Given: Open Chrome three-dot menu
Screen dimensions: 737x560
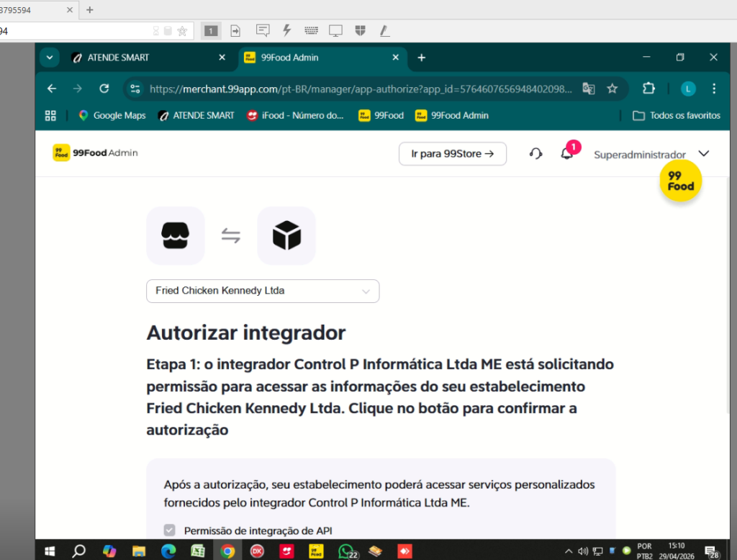Looking at the screenshot, I should tap(714, 89).
